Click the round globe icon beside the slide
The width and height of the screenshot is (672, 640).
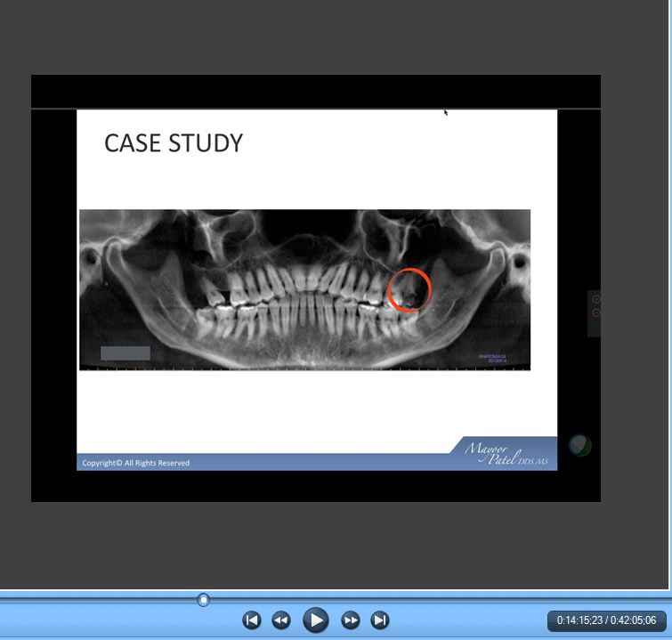pyautogui.click(x=579, y=445)
